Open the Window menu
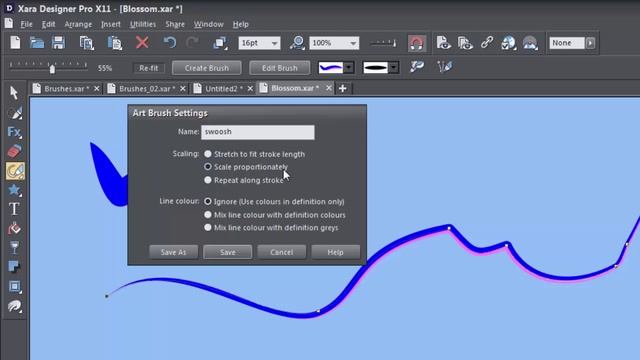640x360 pixels. pos(209,24)
